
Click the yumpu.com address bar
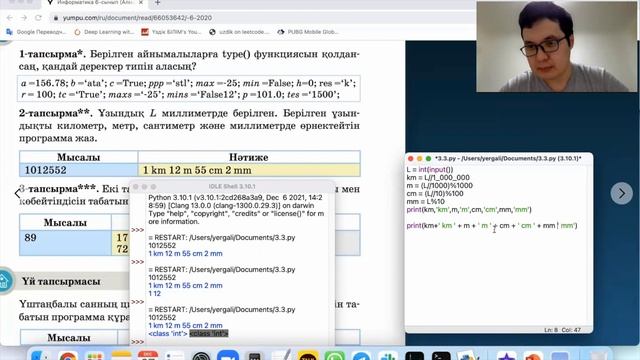tap(261, 18)
